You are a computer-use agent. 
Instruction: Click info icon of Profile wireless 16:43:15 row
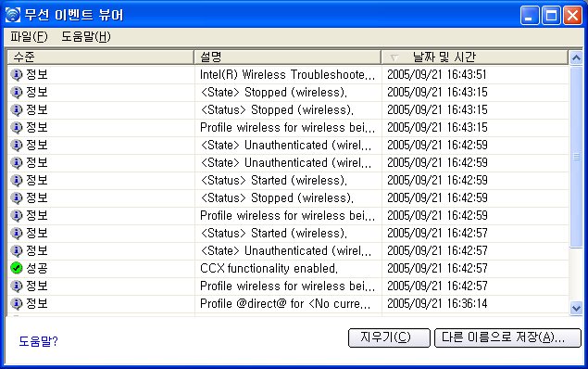[x=17, y=128]
